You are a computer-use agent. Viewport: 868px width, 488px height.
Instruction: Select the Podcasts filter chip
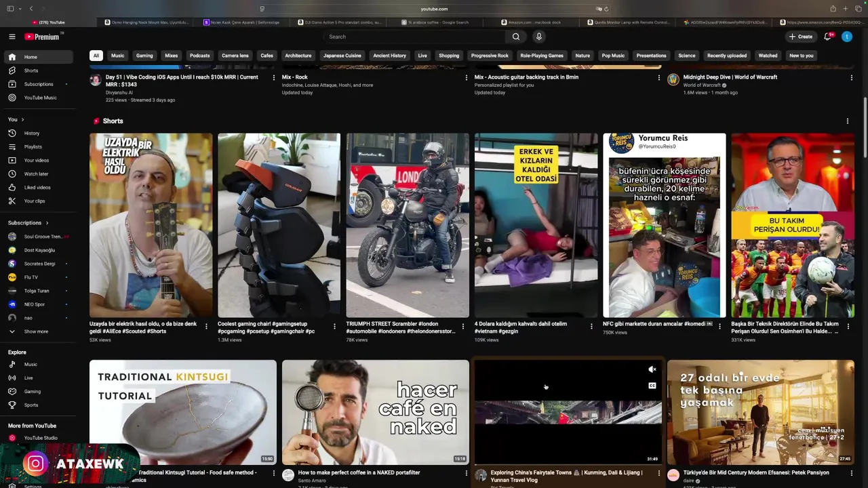[x=199, y=56]
